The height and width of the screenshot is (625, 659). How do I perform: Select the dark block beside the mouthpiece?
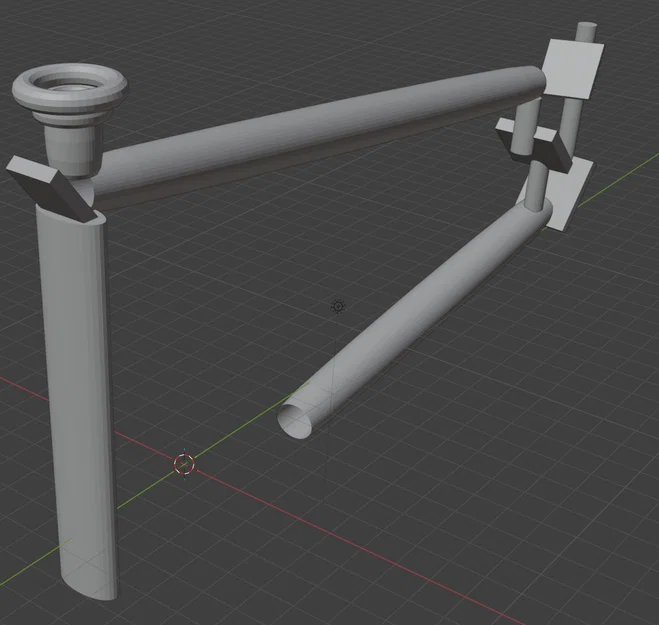(x=50, y=188)
